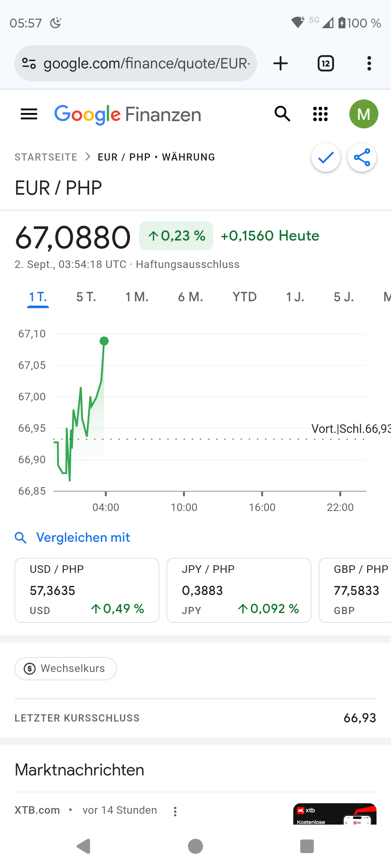Open the XTB.com news item options menu
The image size is (391, 868).
[175, 812]
